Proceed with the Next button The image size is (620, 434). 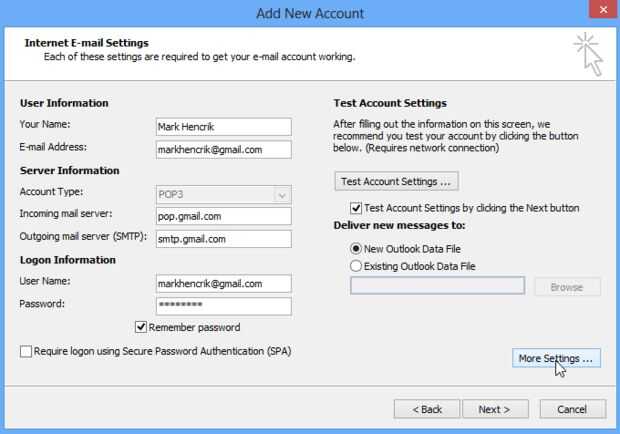[494, 409]
